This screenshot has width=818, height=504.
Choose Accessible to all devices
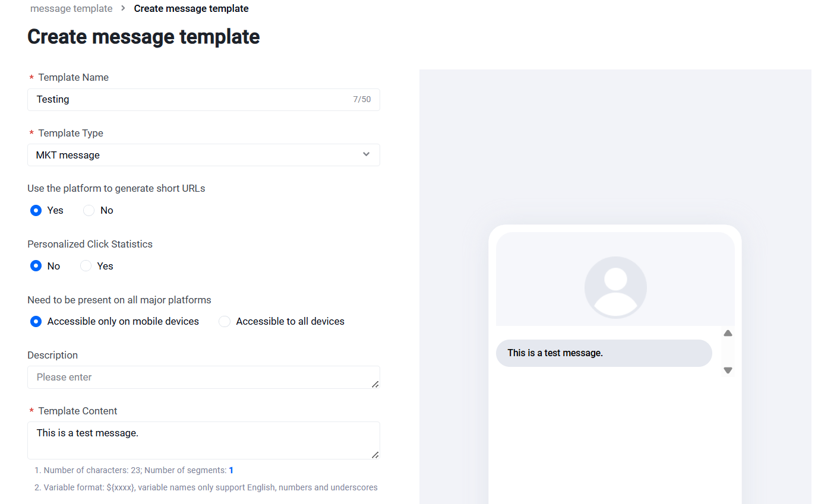[225, 321]
